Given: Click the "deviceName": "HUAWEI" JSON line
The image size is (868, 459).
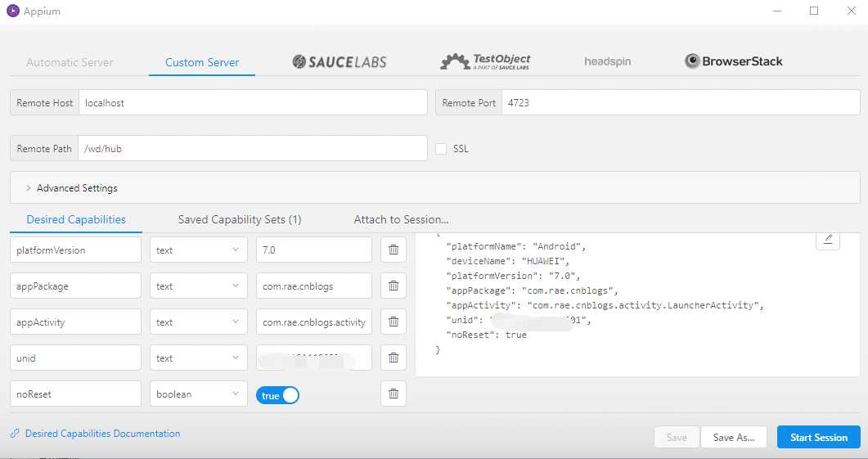Looking at the screenshot, I should pyautogui.click(x=507, y=261).
